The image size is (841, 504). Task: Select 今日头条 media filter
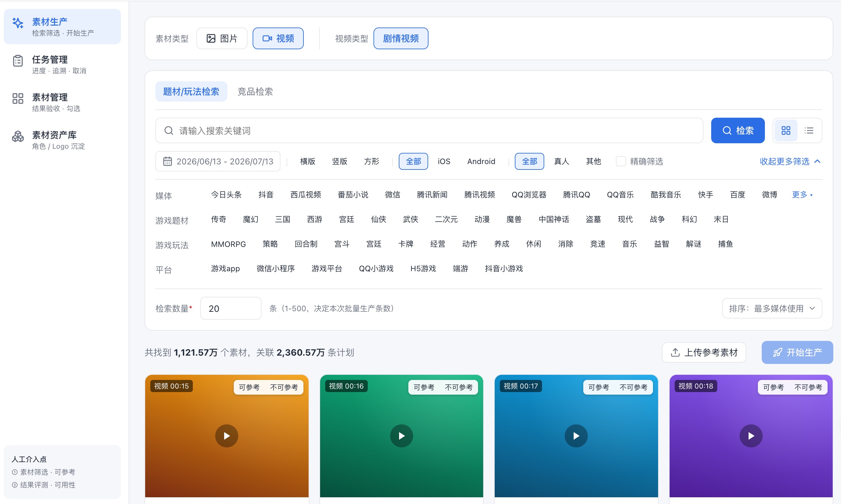tap(226, 195)
